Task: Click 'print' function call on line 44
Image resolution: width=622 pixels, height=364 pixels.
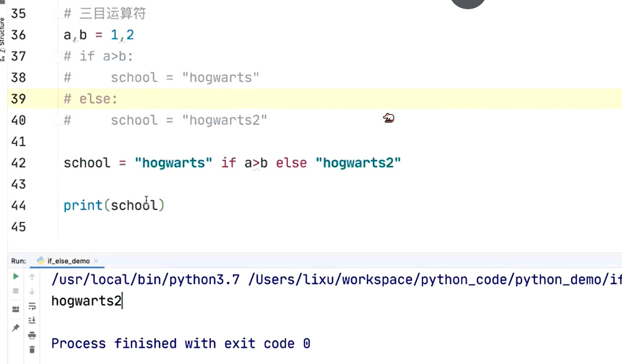Action: tap(83, 205)
